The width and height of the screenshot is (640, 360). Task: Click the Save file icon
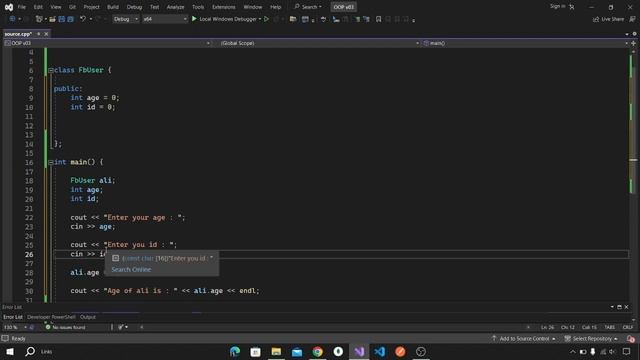click(62, 19)
